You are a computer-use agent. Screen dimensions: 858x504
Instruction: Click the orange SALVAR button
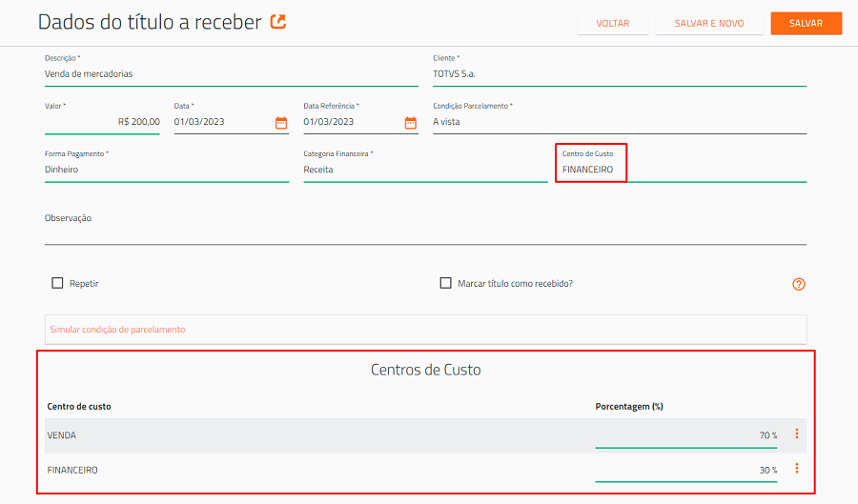tap(806, 24)
